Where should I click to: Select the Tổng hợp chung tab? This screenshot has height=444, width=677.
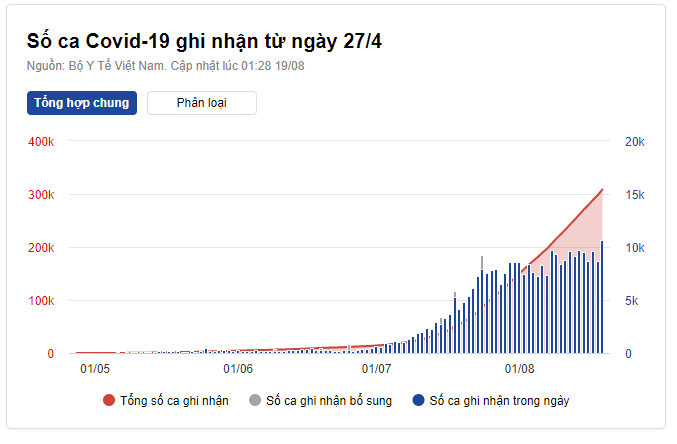tap(82, 103)
